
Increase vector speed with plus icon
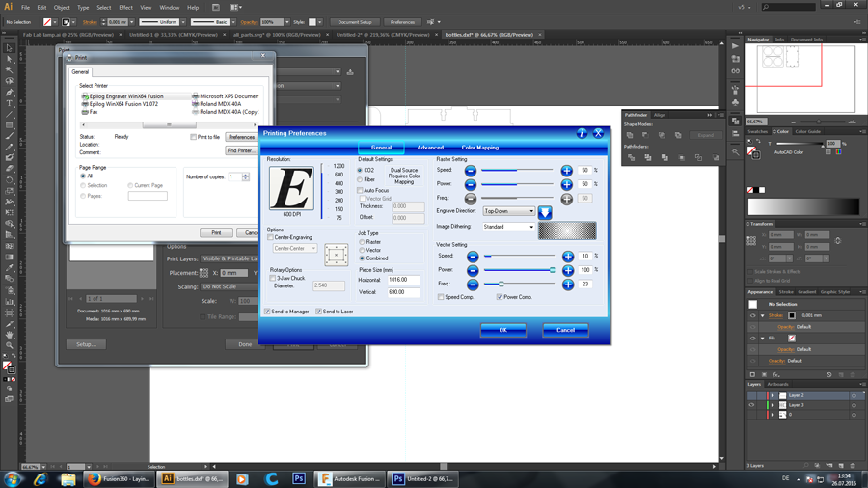click(x=568, y=257)
